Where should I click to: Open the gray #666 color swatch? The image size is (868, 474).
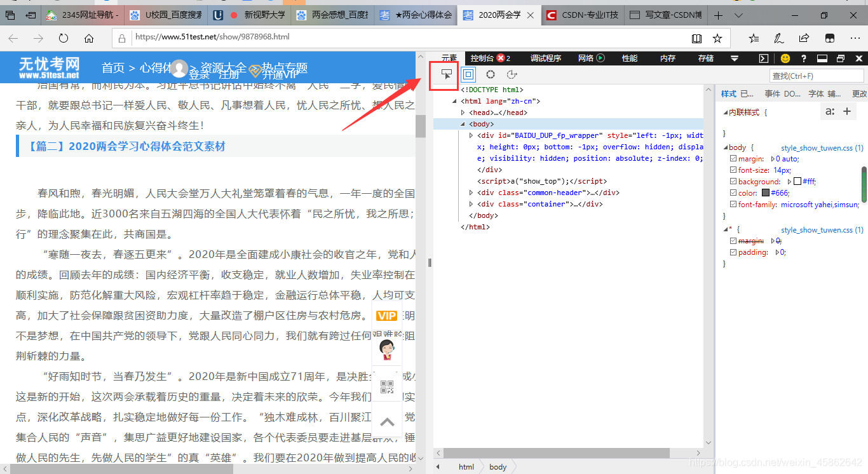tap(766, 193)
